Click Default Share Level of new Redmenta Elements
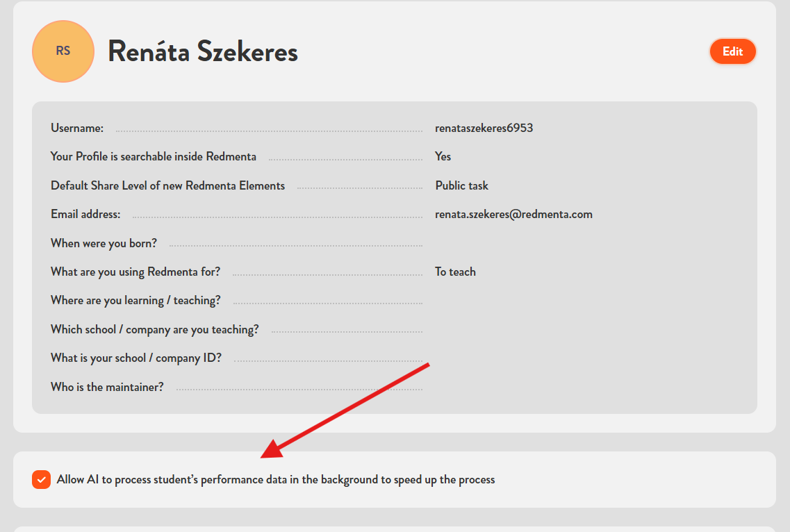 167,185
